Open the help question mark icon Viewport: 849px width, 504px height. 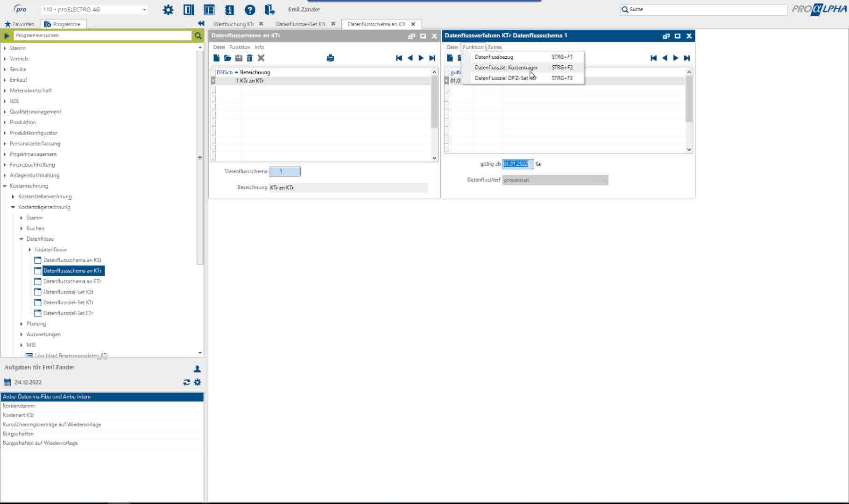(x=250, y=10)
